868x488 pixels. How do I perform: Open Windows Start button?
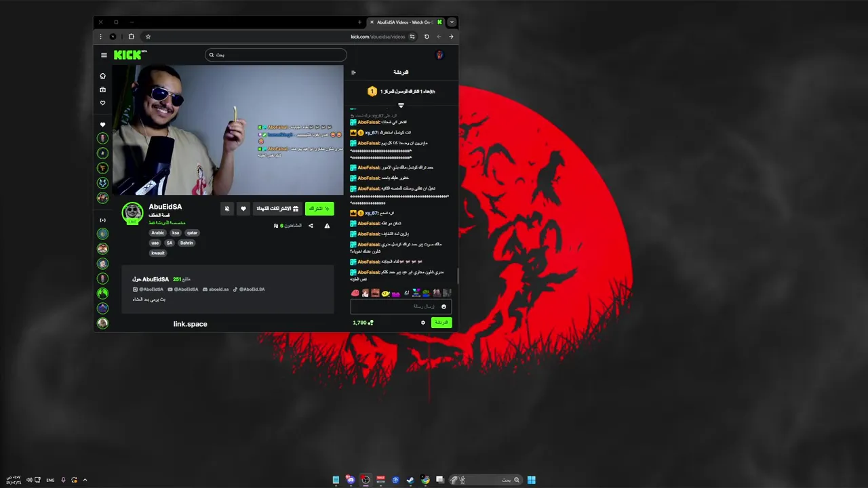pos(532,480)
